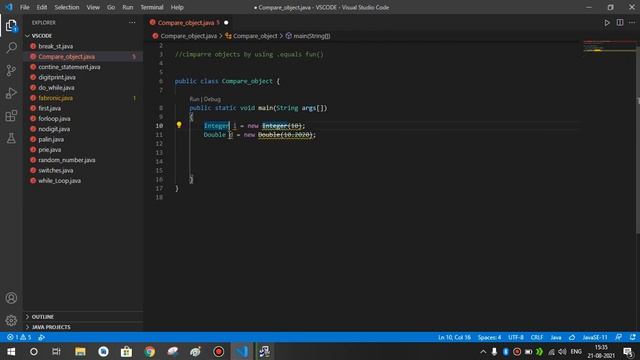Open the File menu
The image size is (640, 360).
coord(24,7)
